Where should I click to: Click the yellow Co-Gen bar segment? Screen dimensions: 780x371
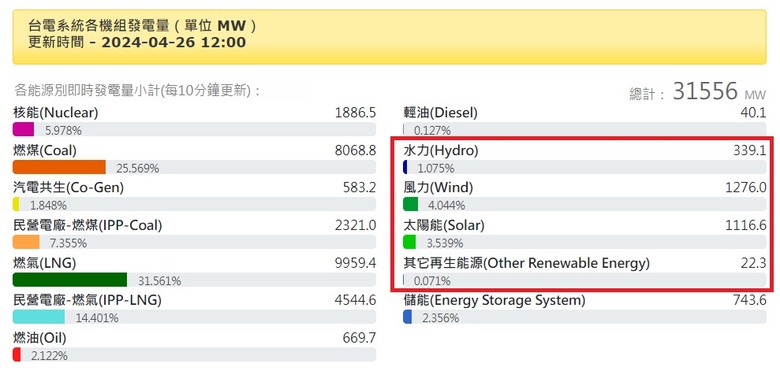tap(16, 204)
